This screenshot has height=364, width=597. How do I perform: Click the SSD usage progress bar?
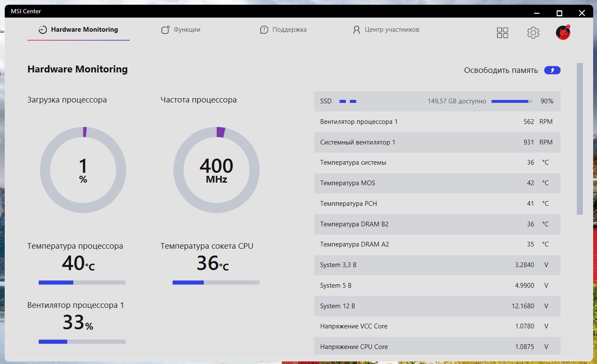click(x=512, y=102)
